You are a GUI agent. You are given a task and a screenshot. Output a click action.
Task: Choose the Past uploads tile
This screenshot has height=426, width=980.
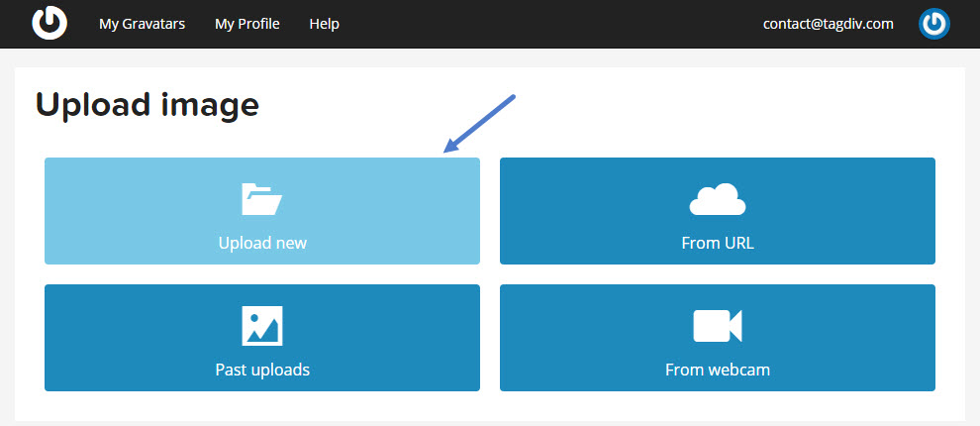262,338
